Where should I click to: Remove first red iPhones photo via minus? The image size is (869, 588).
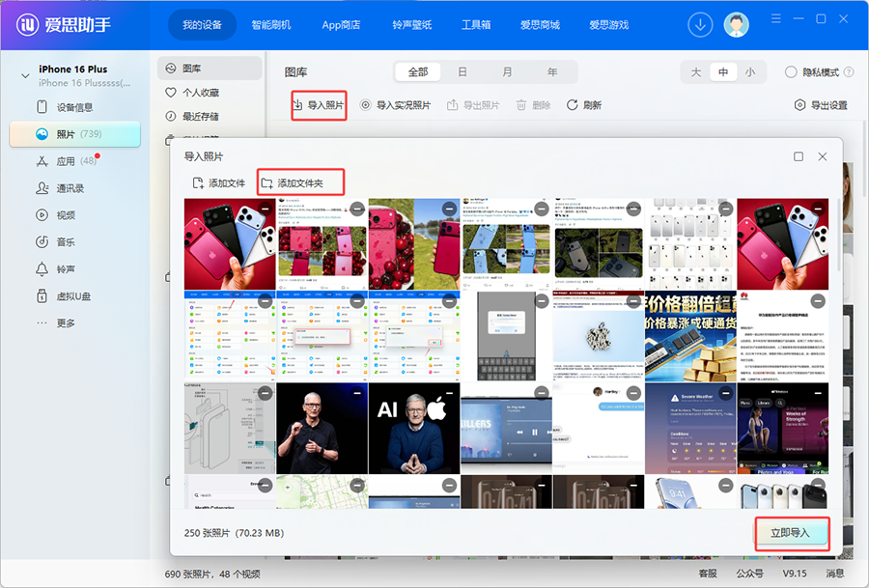coord(265,209)
